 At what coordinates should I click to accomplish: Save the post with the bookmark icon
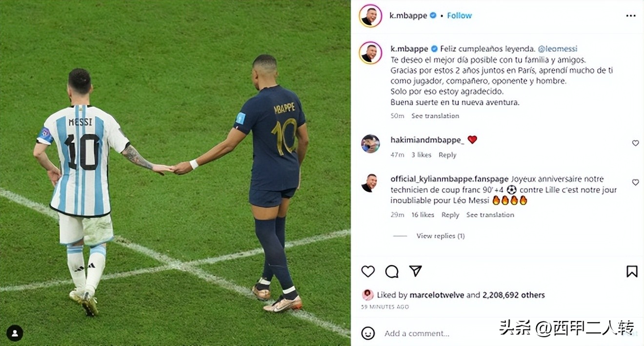(632, 271)
